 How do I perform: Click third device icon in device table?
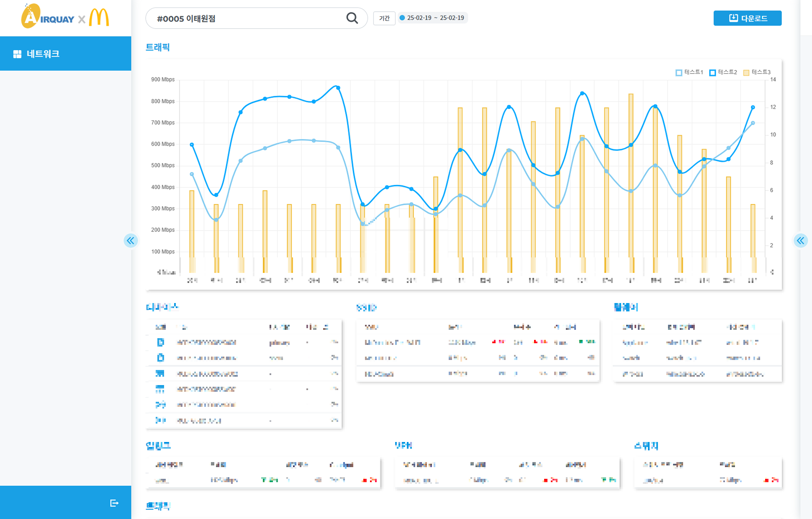(x=160, y=373)
